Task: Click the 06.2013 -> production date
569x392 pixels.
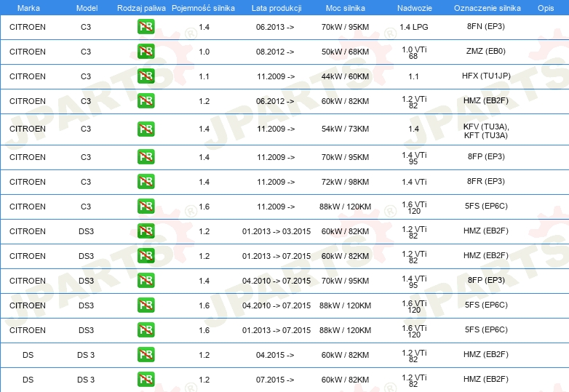Action: pos(275,27)
